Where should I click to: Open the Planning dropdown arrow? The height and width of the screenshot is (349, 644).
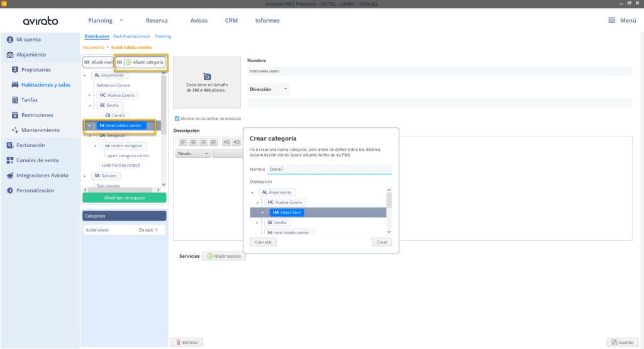pos(121,20)
